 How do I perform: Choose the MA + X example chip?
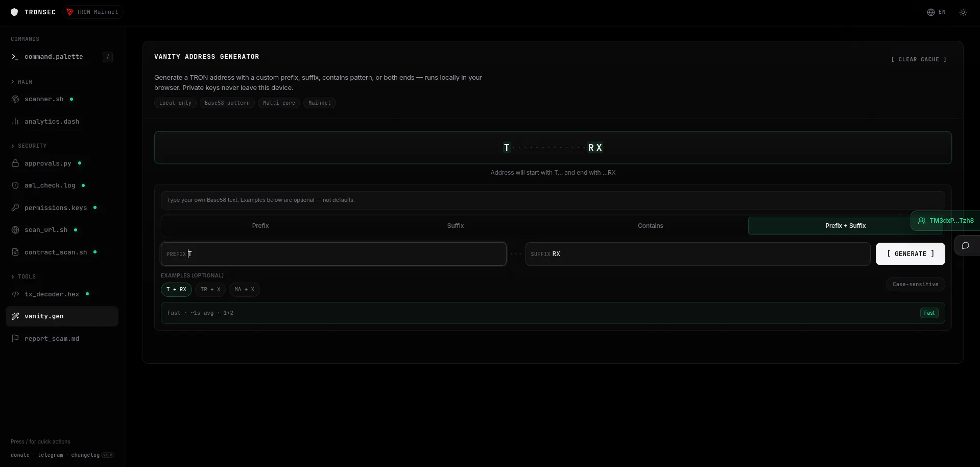coord(244,290)
